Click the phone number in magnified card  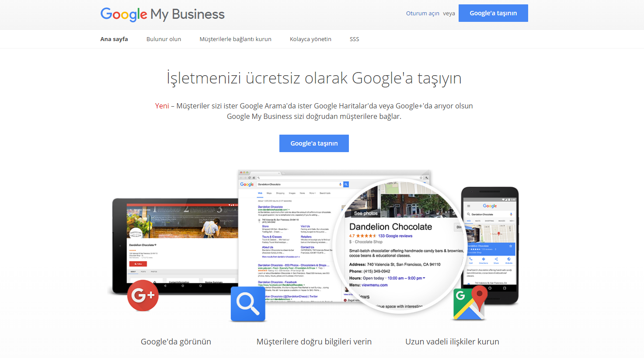point(377,271)
